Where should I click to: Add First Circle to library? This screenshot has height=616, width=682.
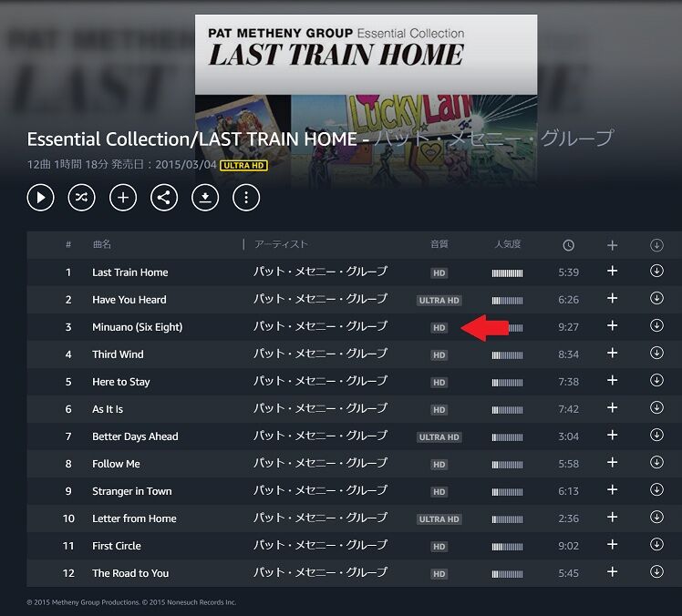coord(612,545)
